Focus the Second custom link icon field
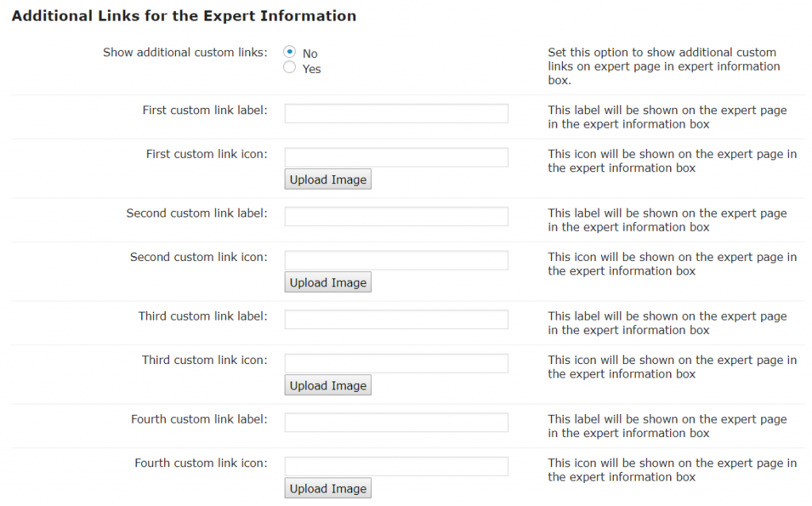 [x=396, y=260]
